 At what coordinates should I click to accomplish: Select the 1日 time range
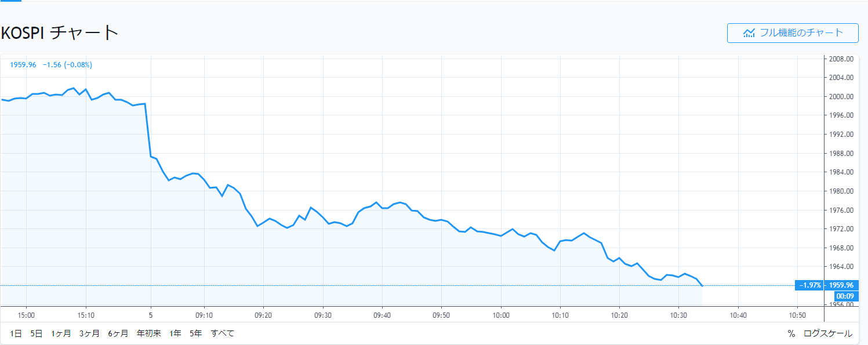16,333
